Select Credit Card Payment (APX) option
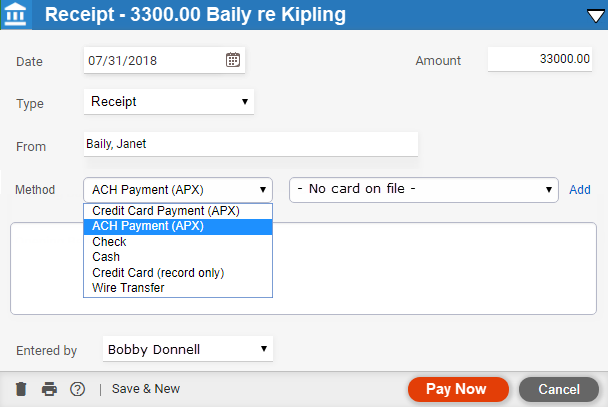 click(167, 211)
